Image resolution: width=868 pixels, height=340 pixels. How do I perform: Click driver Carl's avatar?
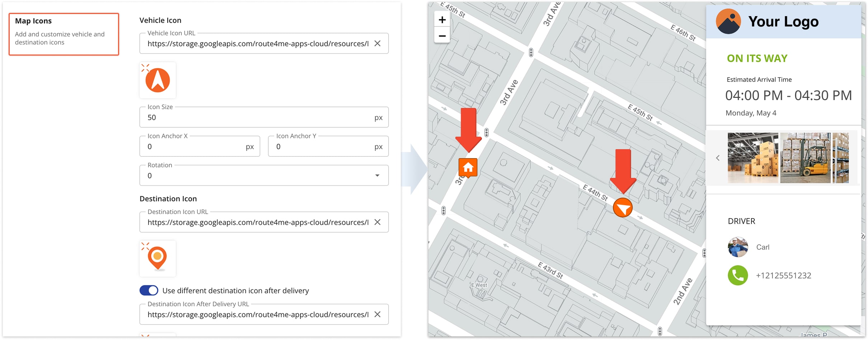(x=738, y=247)
